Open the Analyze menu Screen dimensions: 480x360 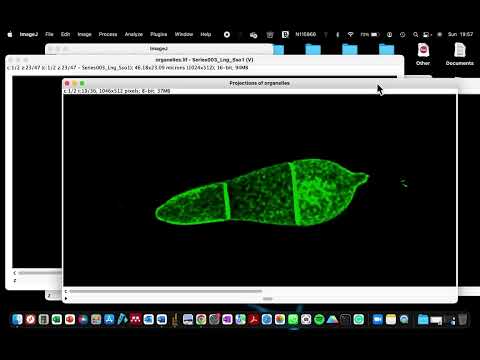[134, 34]
